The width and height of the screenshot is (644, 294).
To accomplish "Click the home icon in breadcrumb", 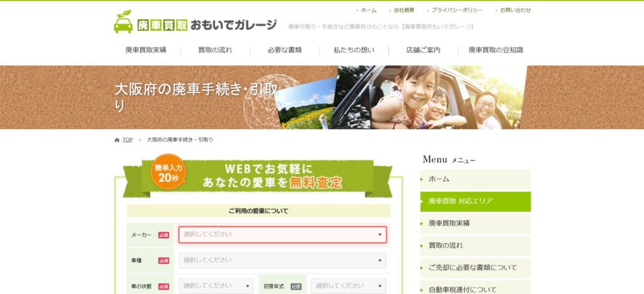I will [117, 140].
